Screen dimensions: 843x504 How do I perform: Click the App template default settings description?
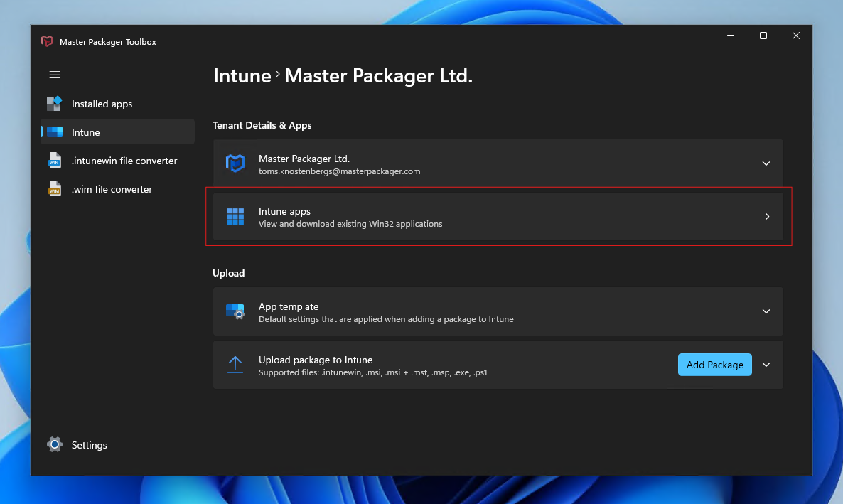click(x=386, y=319)
